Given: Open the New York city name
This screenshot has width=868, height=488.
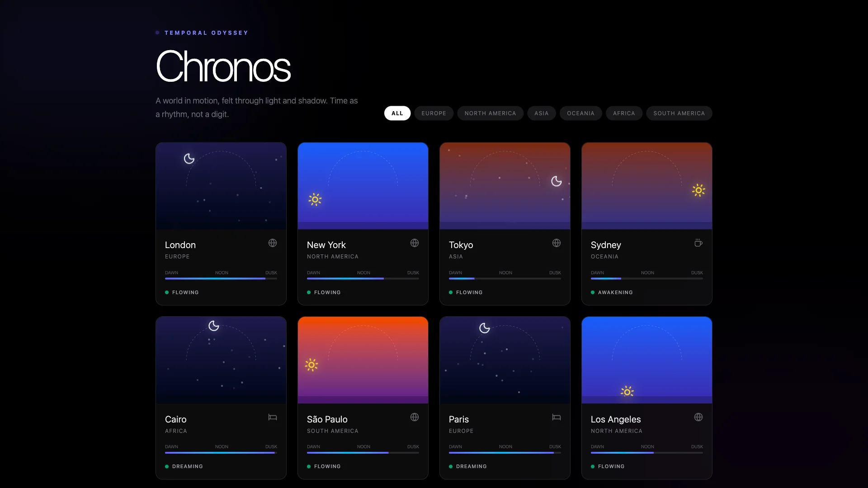Looking at the screenshot, I should (x=326, y=245).
